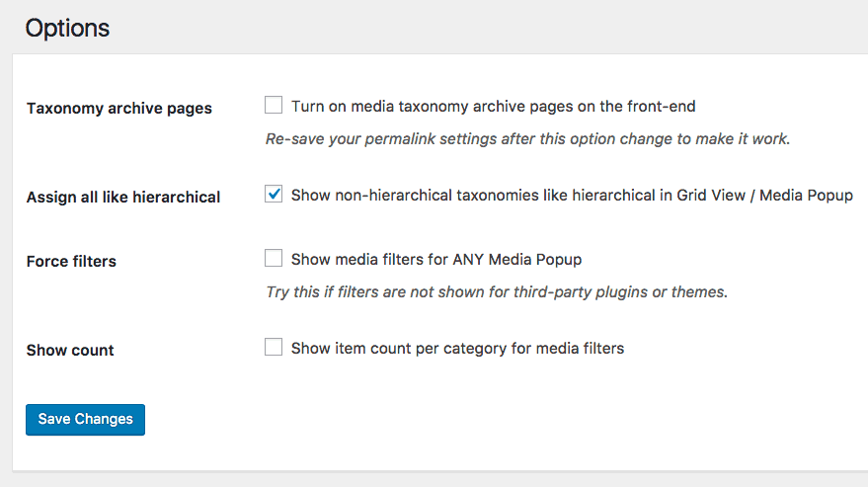868x487 pixels.
Task: Enable the taxonomy archive pages checkbox
Action: tap(274, 106)
